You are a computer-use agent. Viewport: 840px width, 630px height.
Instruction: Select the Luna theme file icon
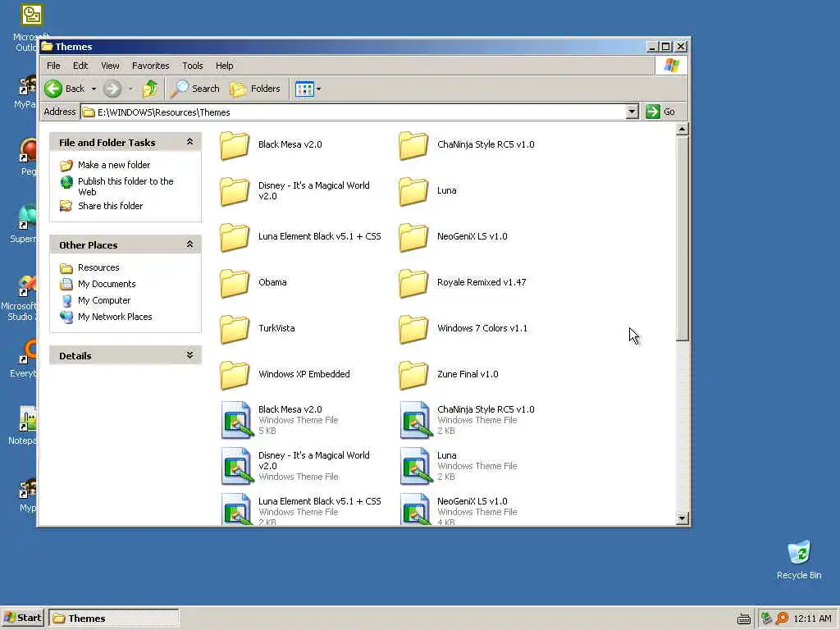pyautogui.click(x=416, y=466)
